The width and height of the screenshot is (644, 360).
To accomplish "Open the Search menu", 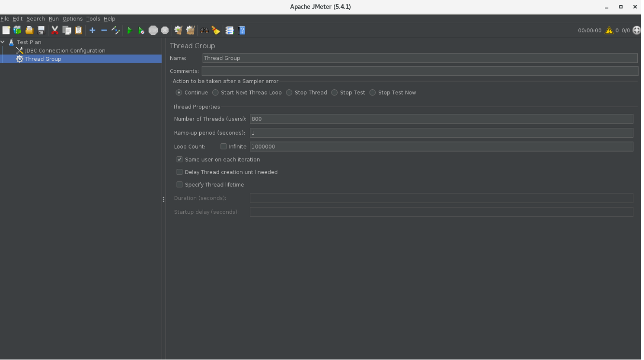I will pos(36,19).
